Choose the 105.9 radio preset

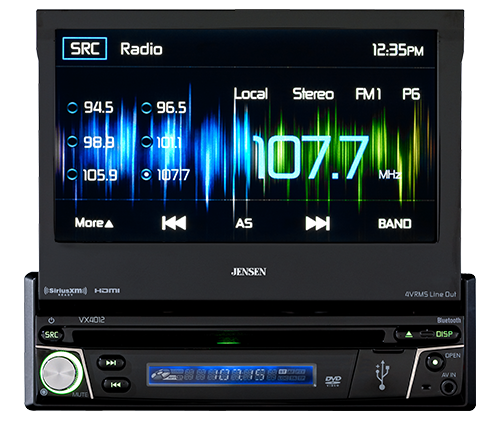point(92,174)
